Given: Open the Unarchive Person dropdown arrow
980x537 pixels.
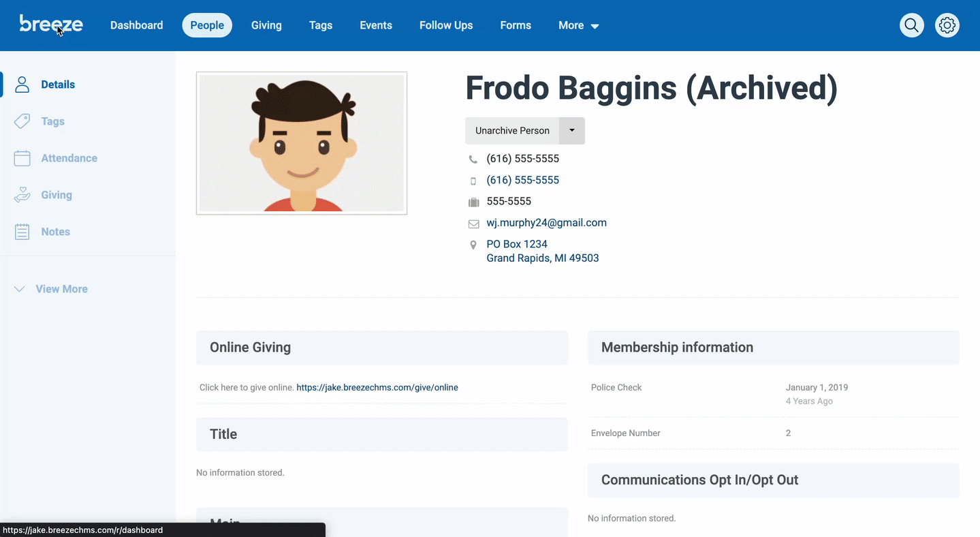Looking at the screenshot, I should coord(572,131).
